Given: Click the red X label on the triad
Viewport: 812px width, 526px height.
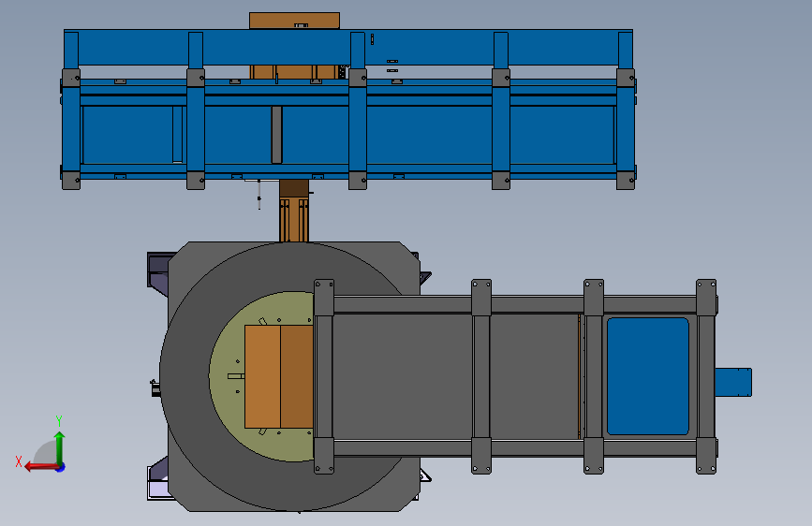Looking at the screenshot, I should click(x=19, y=461).
